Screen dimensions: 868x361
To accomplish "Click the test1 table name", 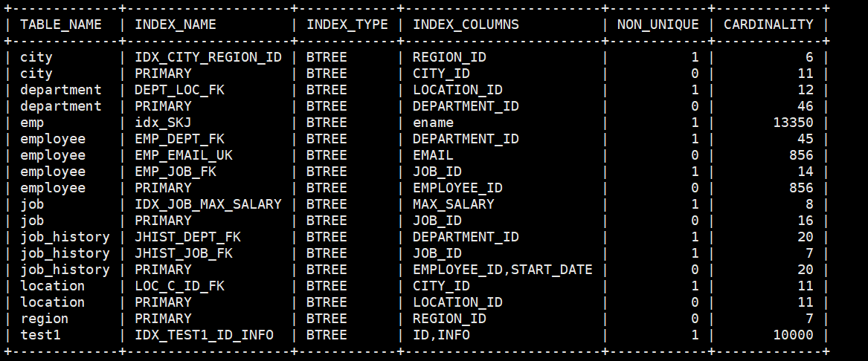I will coord(40,335).
